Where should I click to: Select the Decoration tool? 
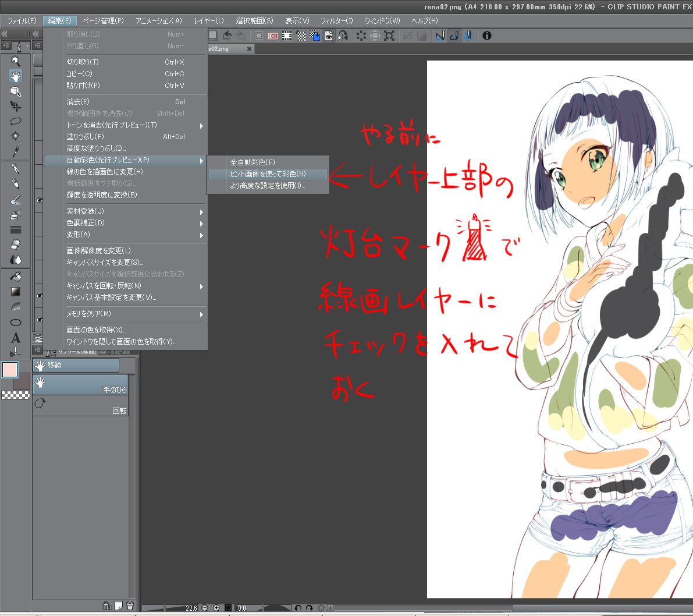(16, 229)
